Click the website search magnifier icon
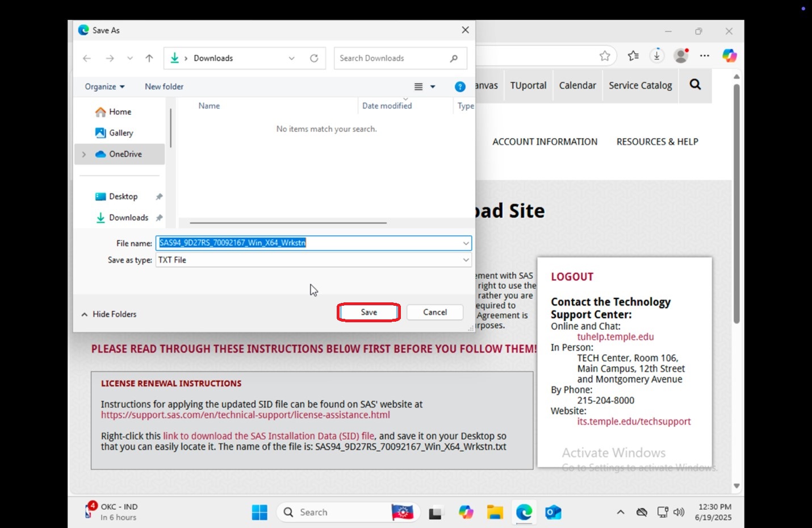This screenshot has width=812, height=528. [x=695, y=85]
